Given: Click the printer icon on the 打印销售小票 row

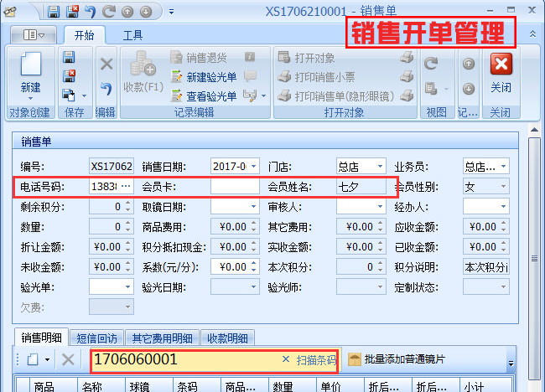Looking at the screenshot, I should click(407, 76).
